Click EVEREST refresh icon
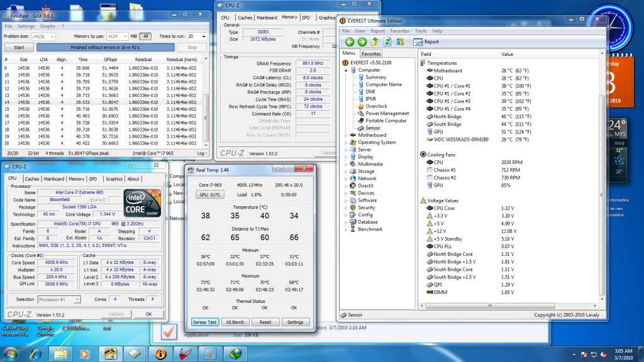Image resolution: width=644 pixels, height=362 pixels. [x=387, y=42]
